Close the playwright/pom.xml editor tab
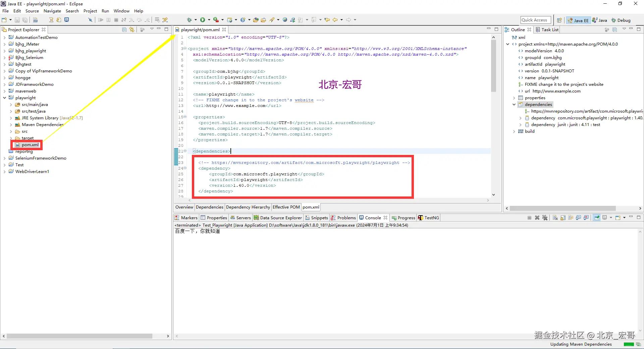The image size is (644, 349). [224, 30]
